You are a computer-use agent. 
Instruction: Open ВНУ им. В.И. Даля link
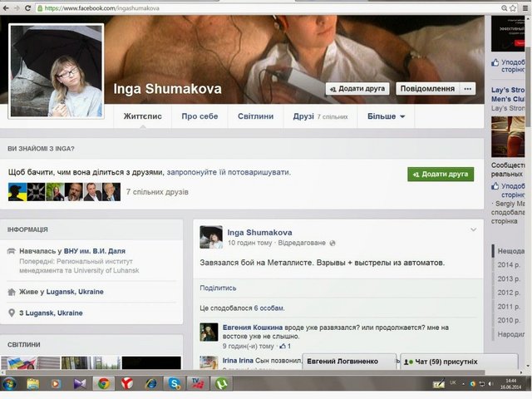pyautogui.click(x=95, y=251)
